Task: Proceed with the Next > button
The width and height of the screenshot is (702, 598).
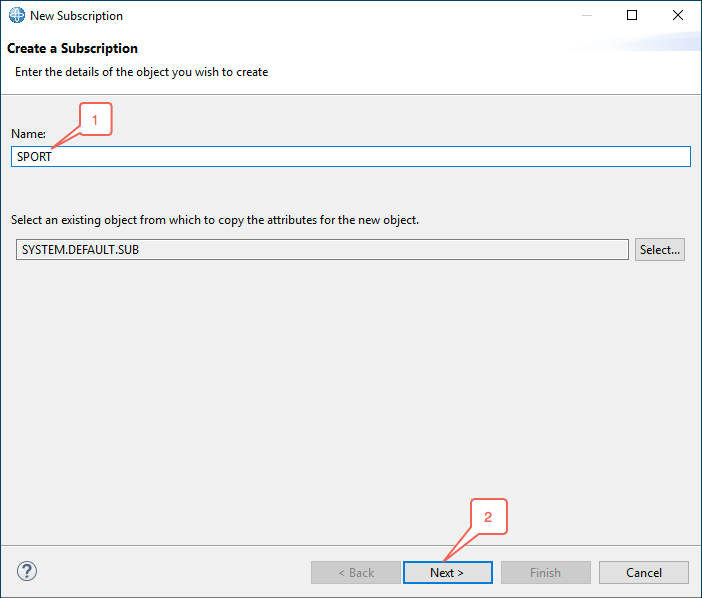Action: (x=448, y=572)
